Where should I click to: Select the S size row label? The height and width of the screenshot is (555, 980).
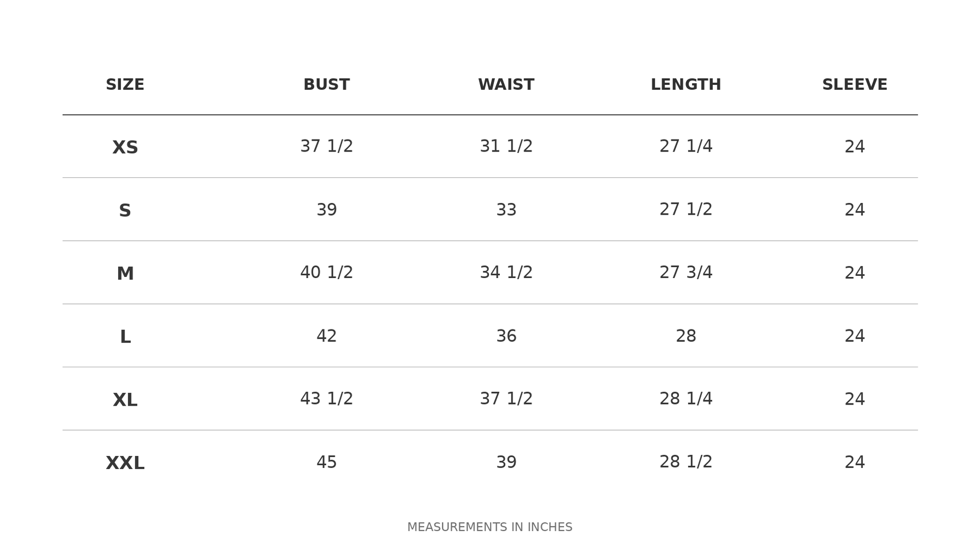125,211
